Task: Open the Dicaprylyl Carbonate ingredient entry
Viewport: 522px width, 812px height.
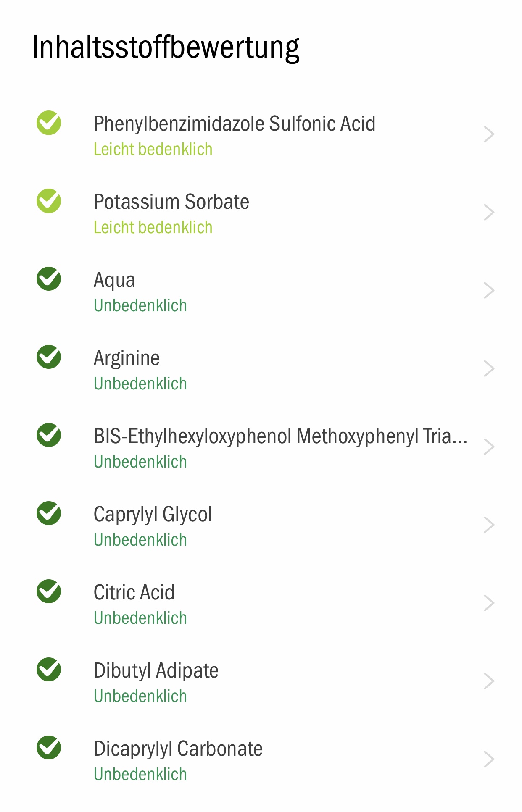Action: [x=261, y=759]
